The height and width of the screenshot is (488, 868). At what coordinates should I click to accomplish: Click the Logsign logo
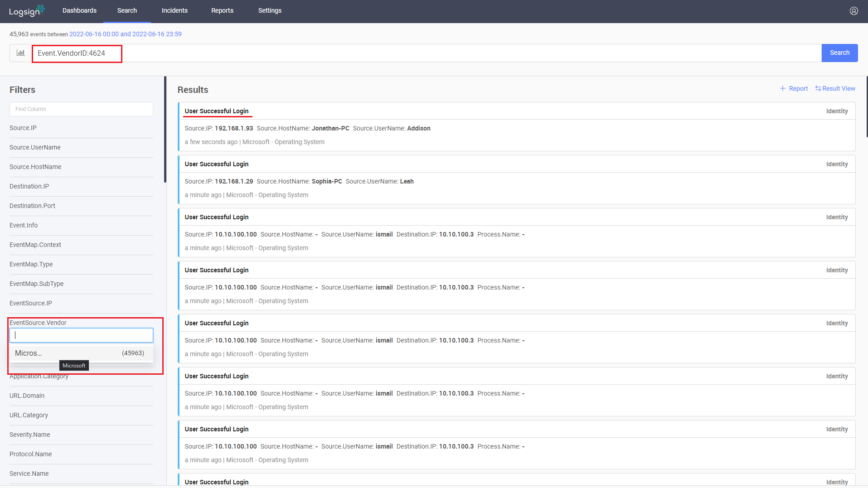(26, 11)
